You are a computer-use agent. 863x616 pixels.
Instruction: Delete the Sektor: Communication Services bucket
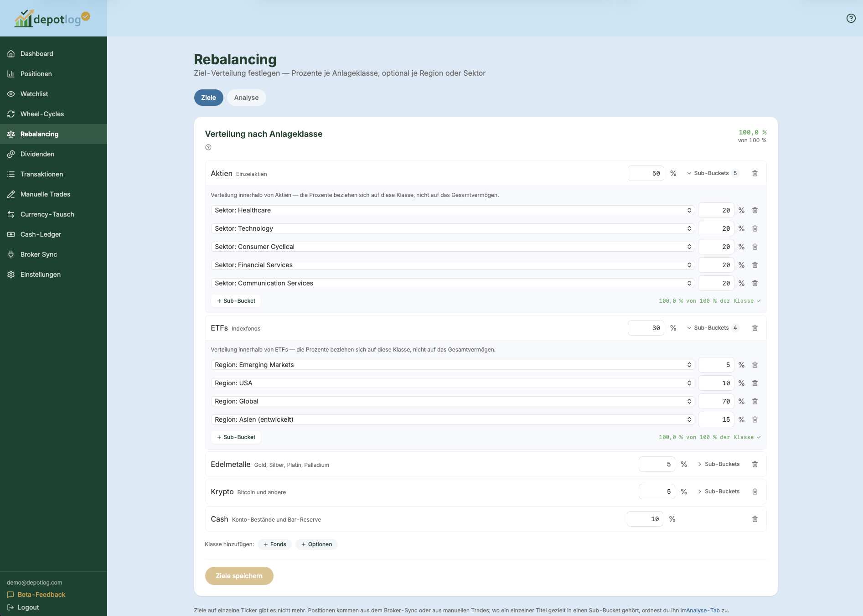pyautogui.click(x=755, y=283)
